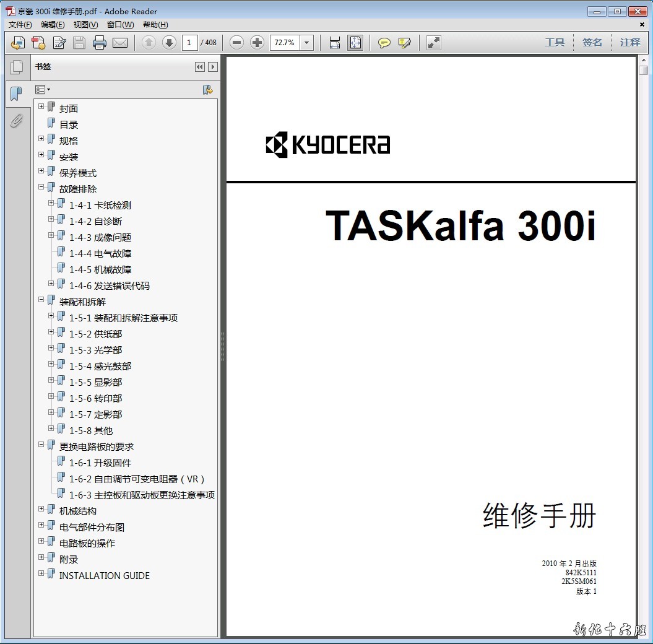Screen dimensions: 653x644
Task: Toggle read mode with the expand-arrows icon
Action: click(x=434, y=43)
